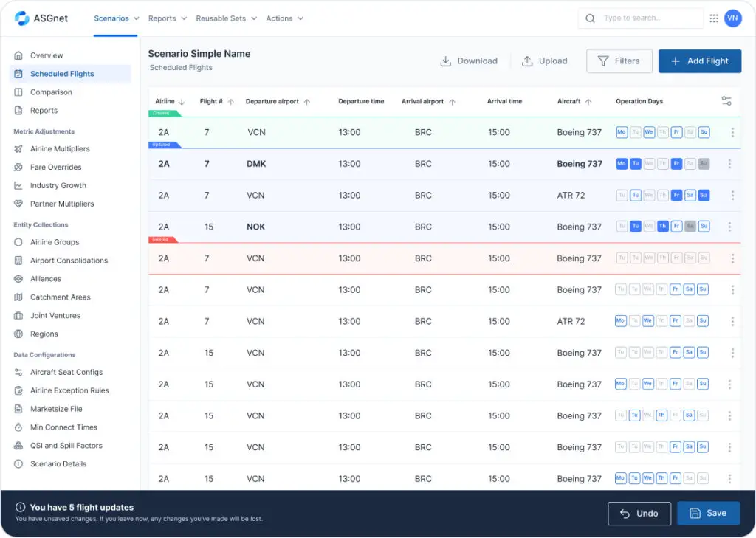
Task: Open Airline Groups in the sidebar
Action: [54, 242]
